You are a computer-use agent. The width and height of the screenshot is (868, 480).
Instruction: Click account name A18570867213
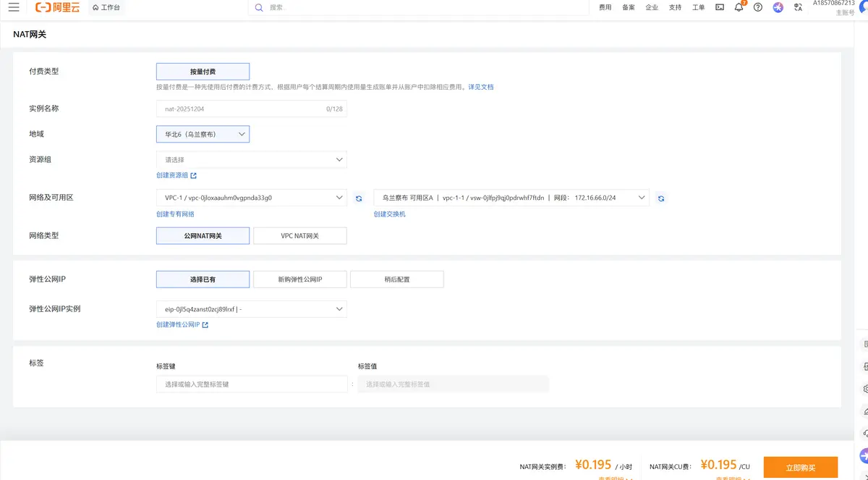point(833,3)
